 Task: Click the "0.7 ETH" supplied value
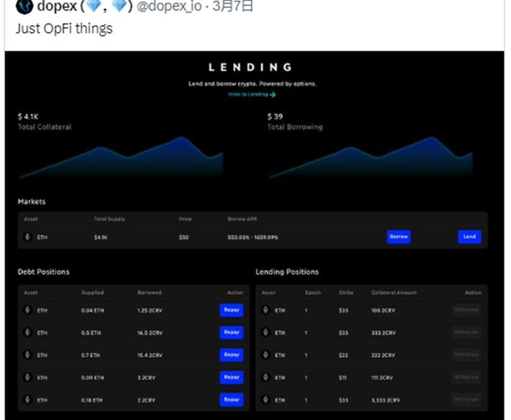click(91, 355)
